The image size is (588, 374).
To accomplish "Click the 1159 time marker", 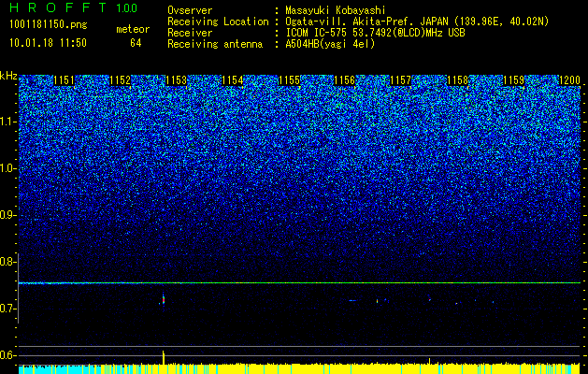I will 513,80.
